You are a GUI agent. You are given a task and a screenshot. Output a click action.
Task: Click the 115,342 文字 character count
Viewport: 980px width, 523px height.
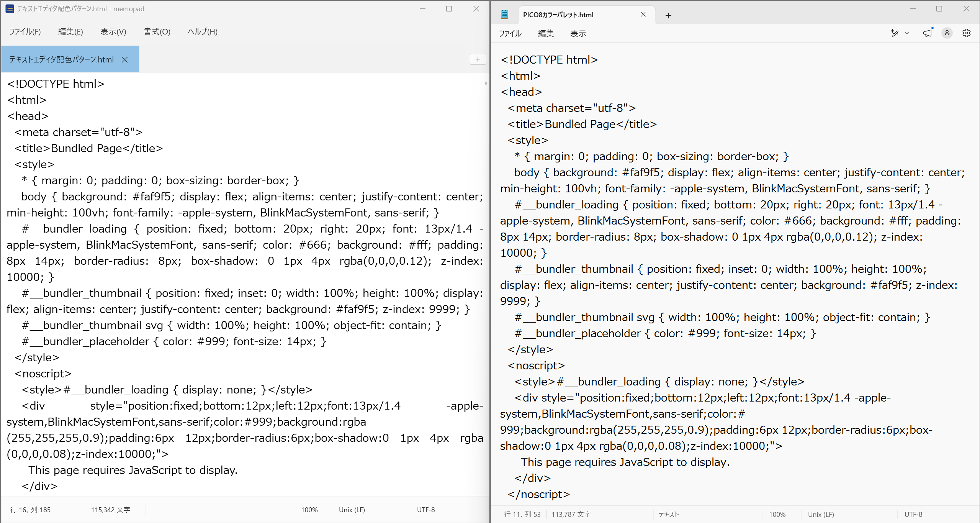tap(110, 510)
